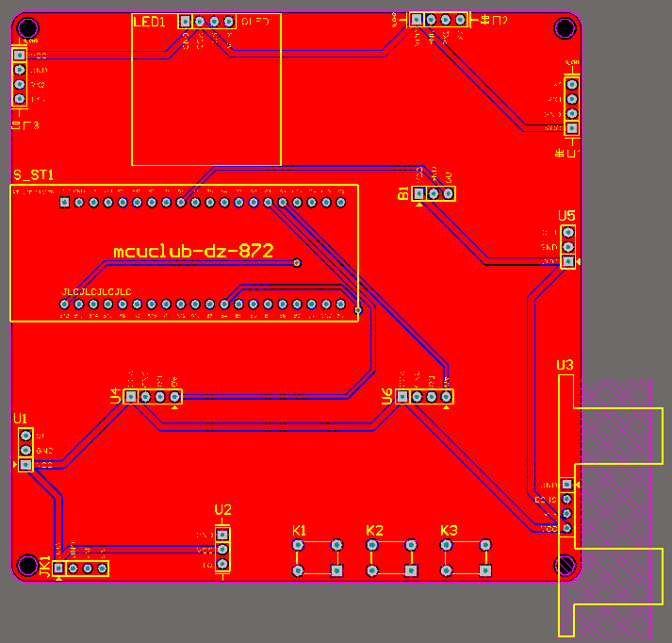The image size is (672, 643).
Task: Click the mcuclub-dz-872 silkscreen text
Action: coord(193,251)
